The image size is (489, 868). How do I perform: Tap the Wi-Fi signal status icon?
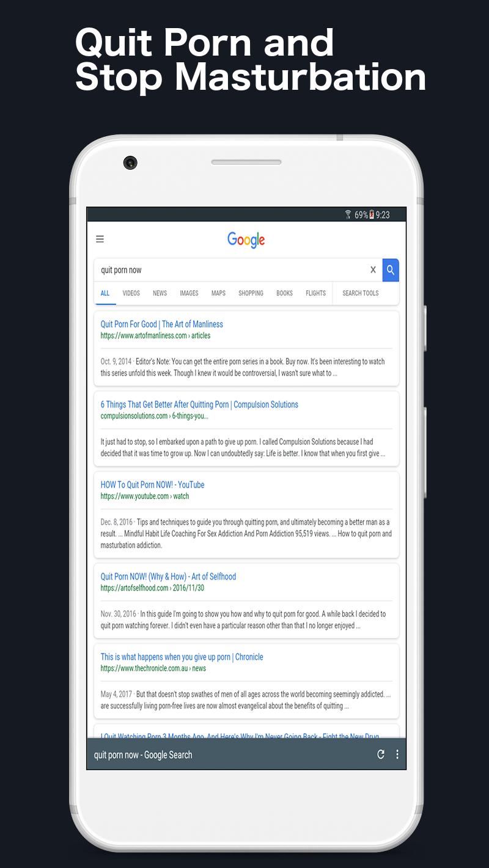(x=348, y=214)
